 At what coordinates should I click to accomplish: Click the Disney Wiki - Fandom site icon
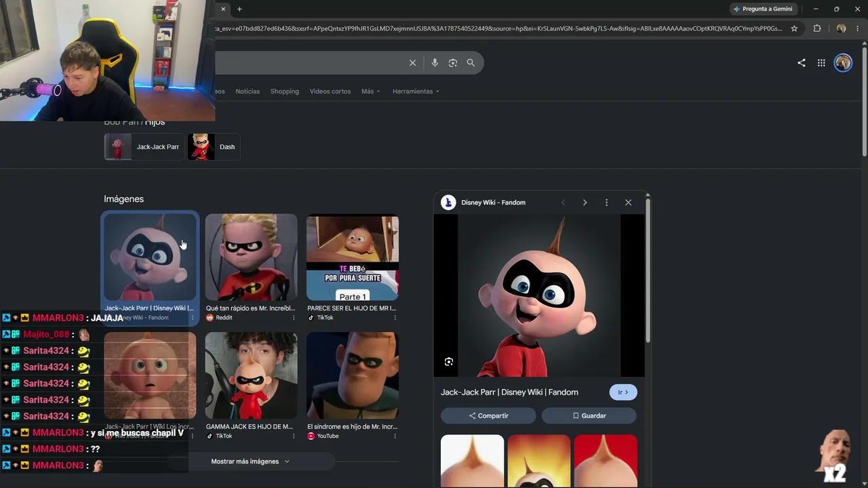tap(448, 203)
